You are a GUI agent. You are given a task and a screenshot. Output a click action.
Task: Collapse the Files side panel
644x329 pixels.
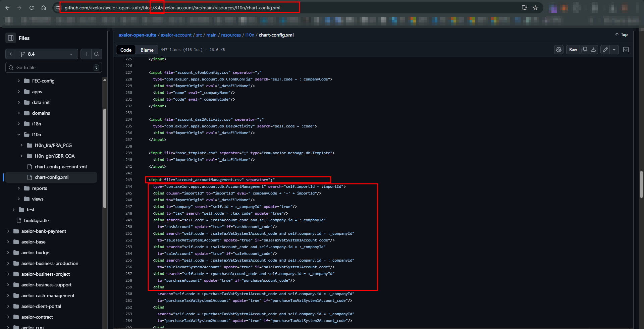pyautogui.click(x=11, y=38)
